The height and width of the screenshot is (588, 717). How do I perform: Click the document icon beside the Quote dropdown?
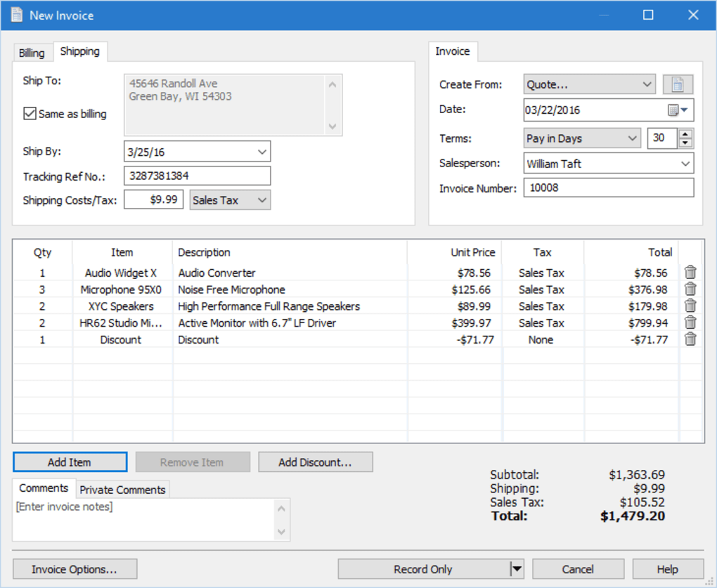(x=677, y=84)
